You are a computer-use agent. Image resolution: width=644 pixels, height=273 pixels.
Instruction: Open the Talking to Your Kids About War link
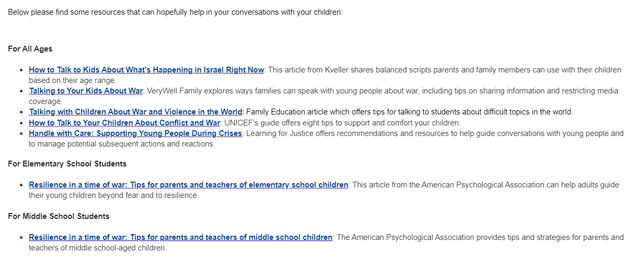click(x=85, y=91)
